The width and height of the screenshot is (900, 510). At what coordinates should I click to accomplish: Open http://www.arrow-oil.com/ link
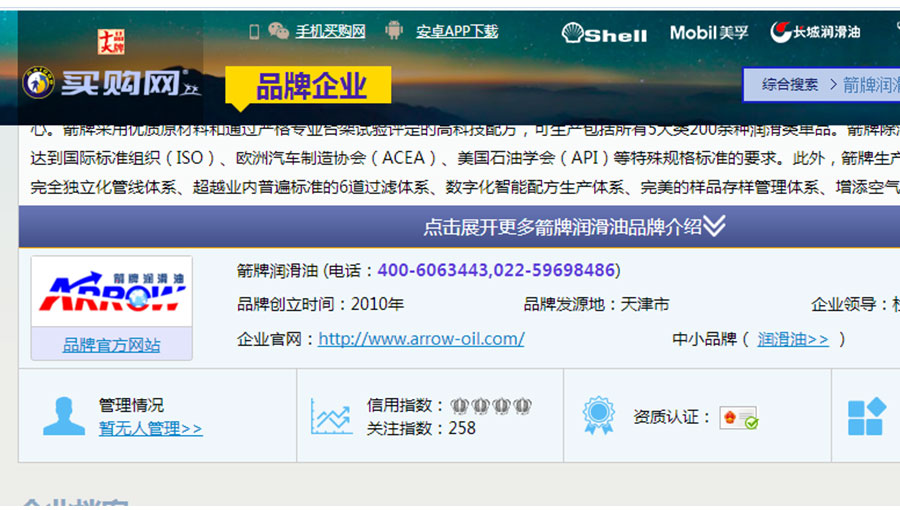point(421,339)
